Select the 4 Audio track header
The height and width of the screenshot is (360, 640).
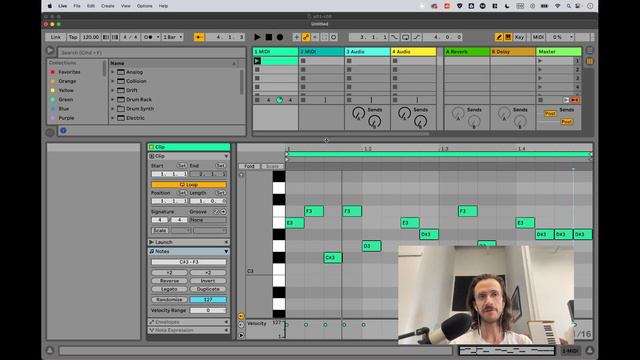click(x=413, y=52)
